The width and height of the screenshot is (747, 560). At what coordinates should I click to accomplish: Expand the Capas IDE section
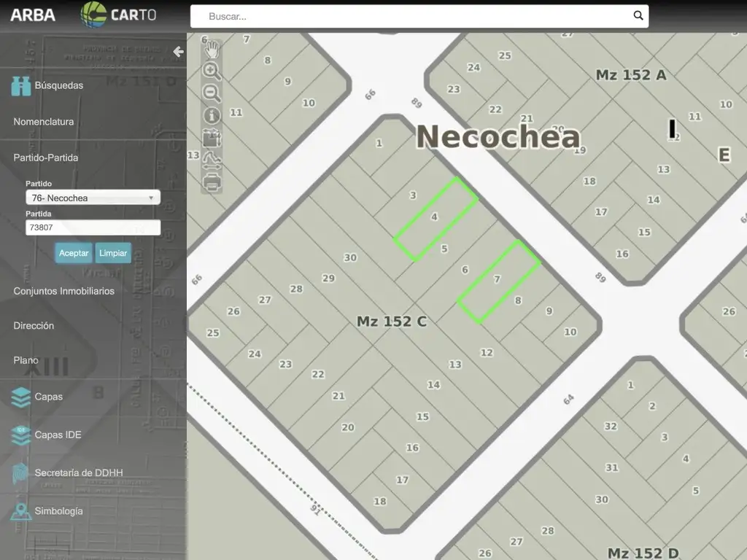click(x=58, y=435)
